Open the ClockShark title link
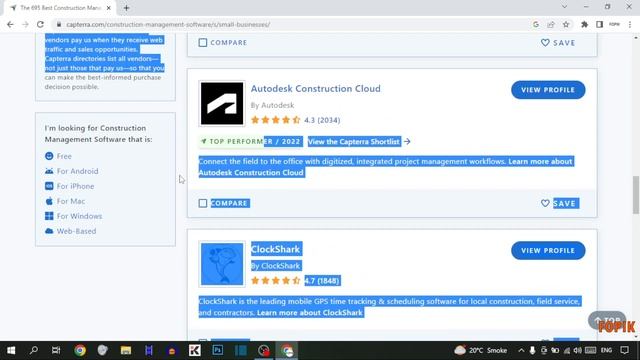This screenshot has width=640, height=360. pyautogui.click(x=276, y=249)
